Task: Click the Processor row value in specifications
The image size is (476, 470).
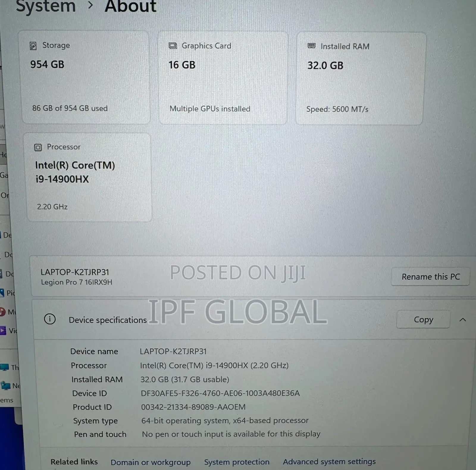Action: [x=214, y=365]
